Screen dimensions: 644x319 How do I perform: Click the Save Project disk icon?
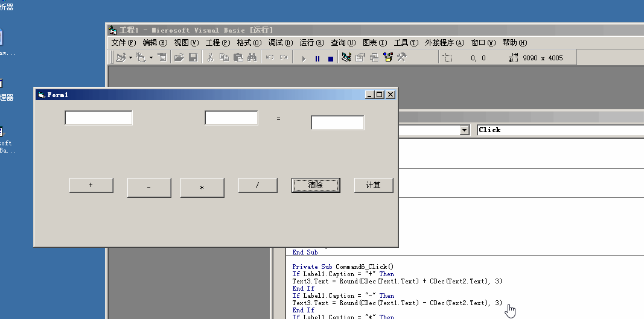pyautogui.click(x=193, y=58)
